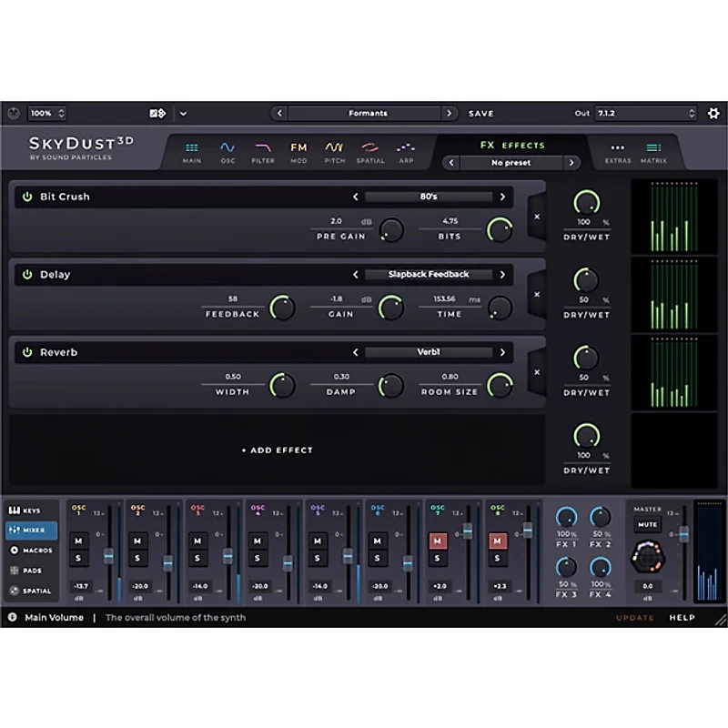Select the PITCH page icon
This screenshot has width=728, height=728.
click(334, 149)
